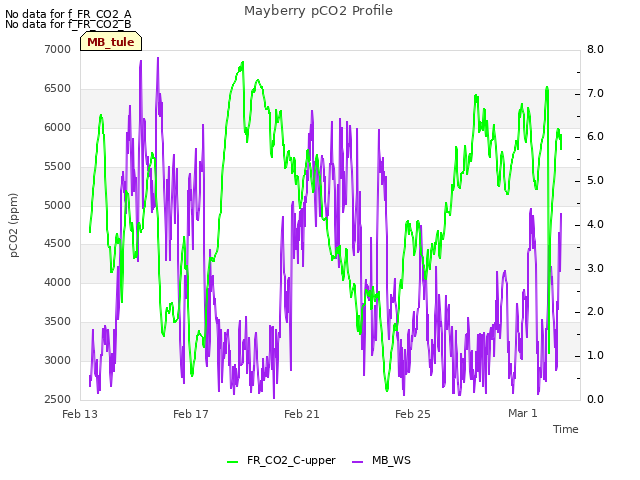The height and width of the screenshot is (480, 640).
Task: Click the 6000 left axis value
Action: point(58,127)
